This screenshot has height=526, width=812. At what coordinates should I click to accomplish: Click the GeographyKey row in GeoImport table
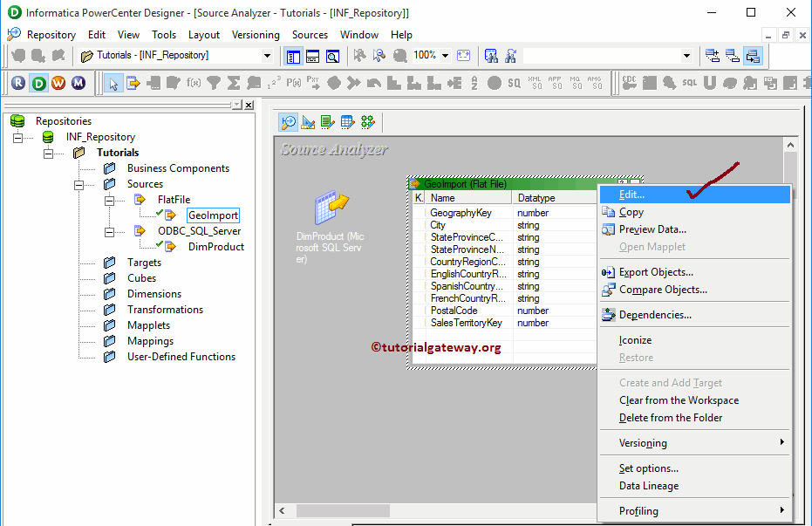coord(505,213)
